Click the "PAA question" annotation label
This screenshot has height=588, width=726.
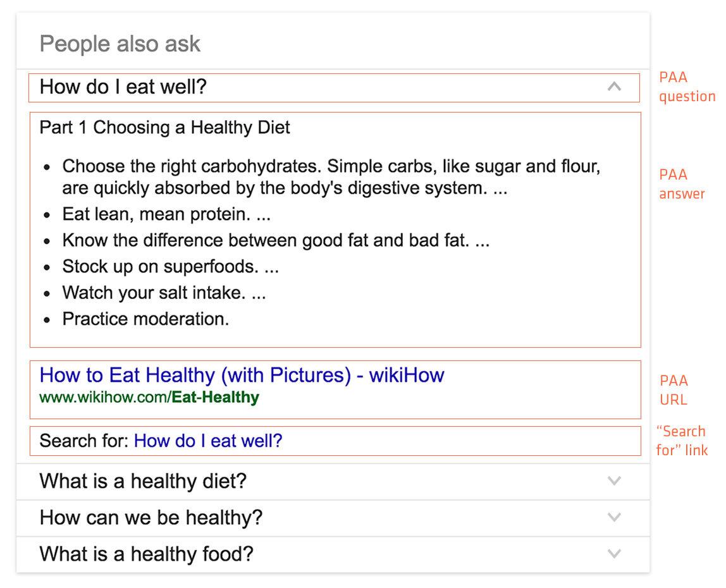coord(687,86)
